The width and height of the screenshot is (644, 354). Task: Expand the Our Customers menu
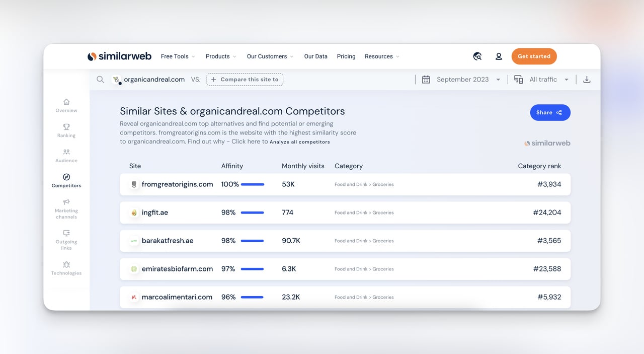pos(270,56)
